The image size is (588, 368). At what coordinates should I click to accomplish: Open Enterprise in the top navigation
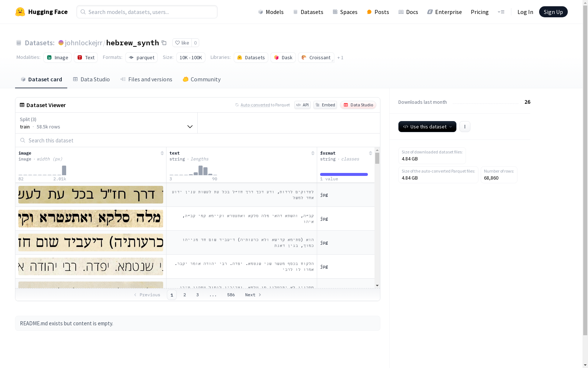coord(444,12)
